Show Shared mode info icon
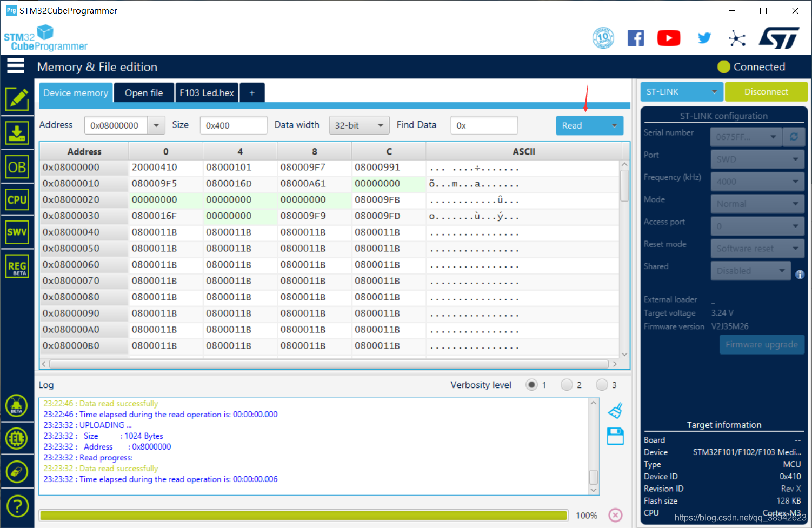The width and height of the screenshot is (812, 528). click(x=800, y=275)
